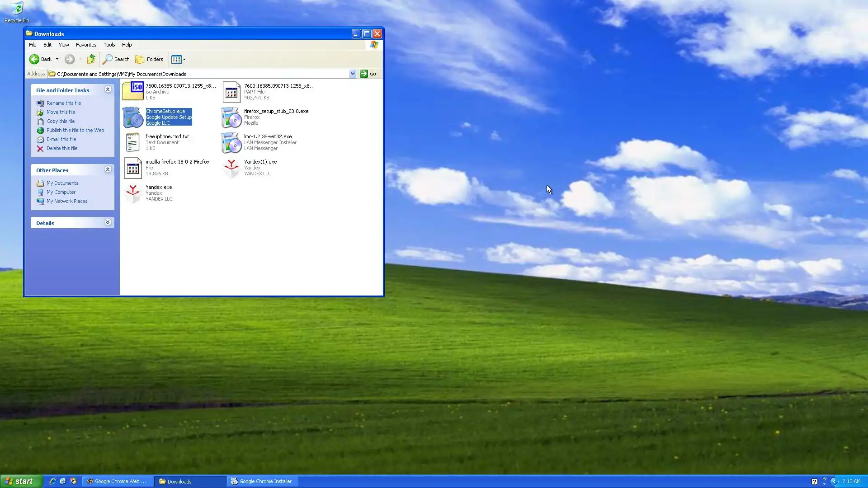
Task: Click the Up folder icon
Action: pos(91,59)
